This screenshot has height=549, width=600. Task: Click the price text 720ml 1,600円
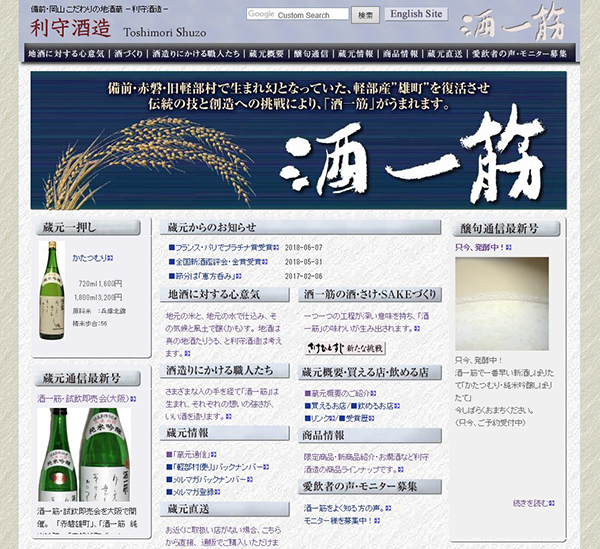coord(100,284)
